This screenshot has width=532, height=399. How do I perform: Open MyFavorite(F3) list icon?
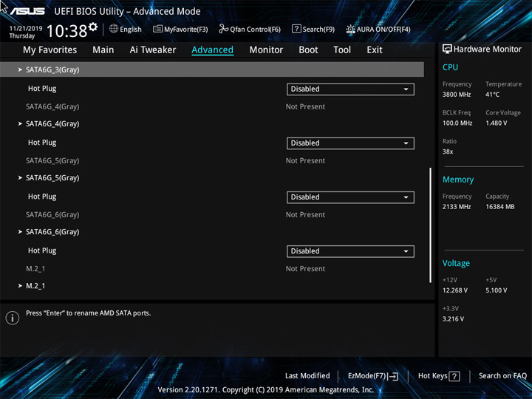click(x=157, y=29)
